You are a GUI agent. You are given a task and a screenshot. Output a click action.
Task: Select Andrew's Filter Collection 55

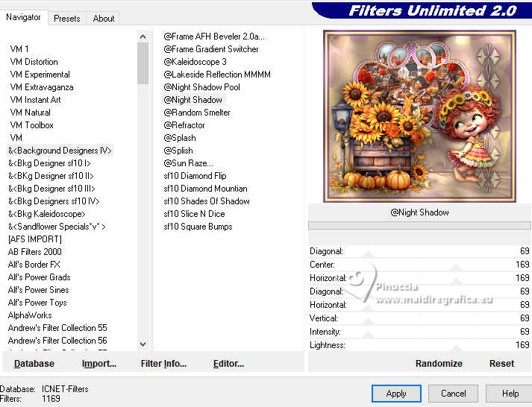tap(57, 328)
